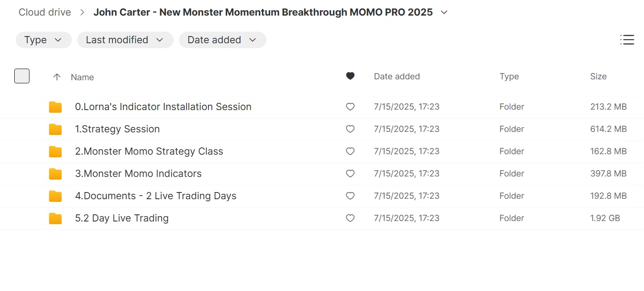
Task: Click the folder icon for 1.Strategy Session
Action: coord(55,129)
